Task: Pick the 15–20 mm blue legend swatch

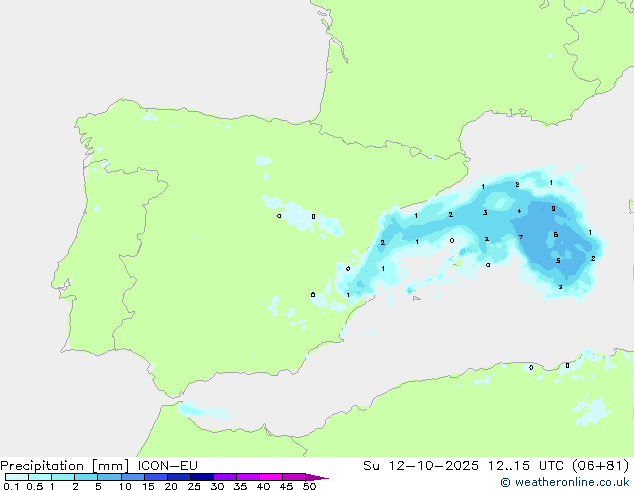Action: [155, 477]
